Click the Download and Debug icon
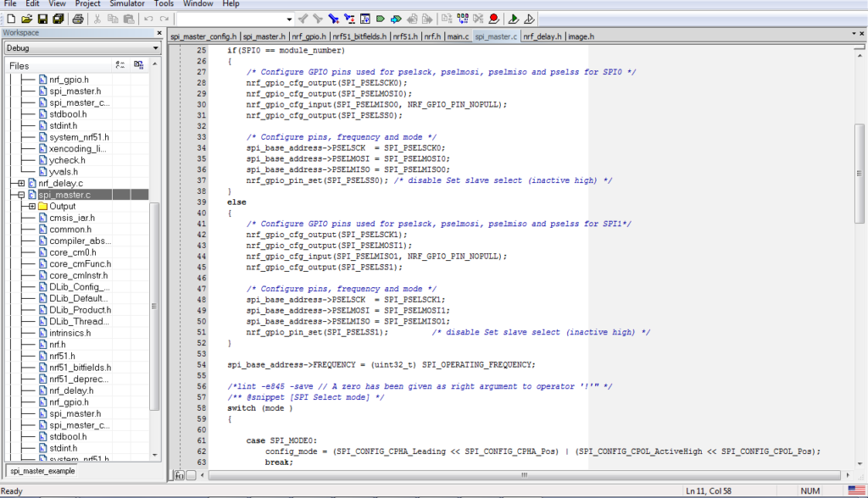The image size is (868, 498). click(x=514, y=19)
